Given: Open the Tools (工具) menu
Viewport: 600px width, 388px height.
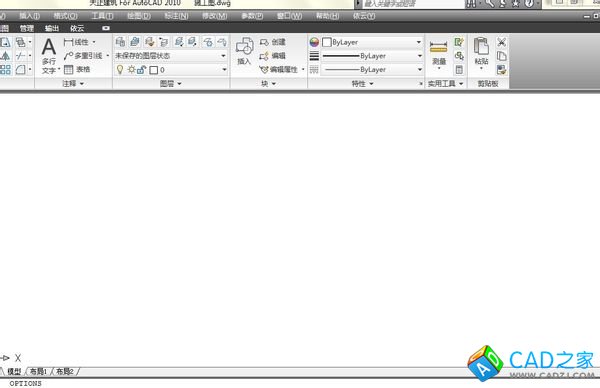Looking at the screenshot, I should [102, 16].
